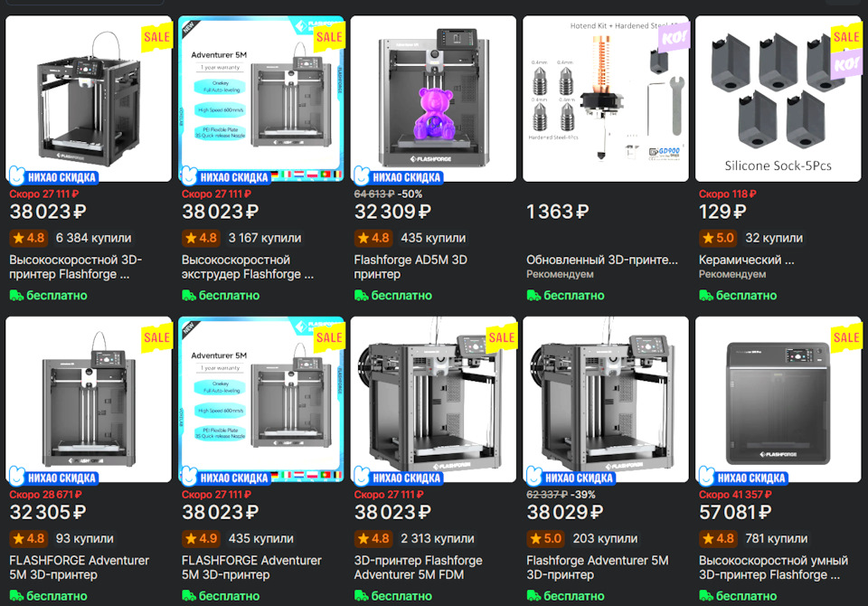
Task: Open 3D-принтер Flashforge Adventurer 5M FDM link
Action: tap(418, 568)
